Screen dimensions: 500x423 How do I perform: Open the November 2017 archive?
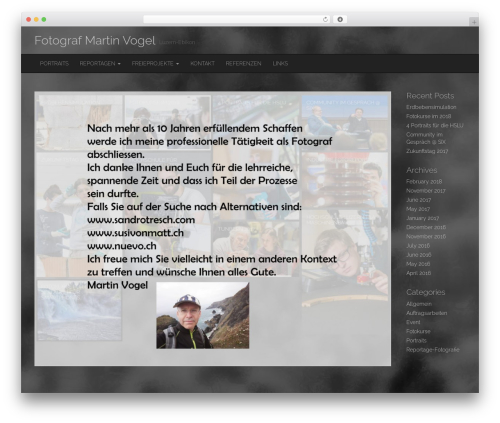click(x=426, y=191)
